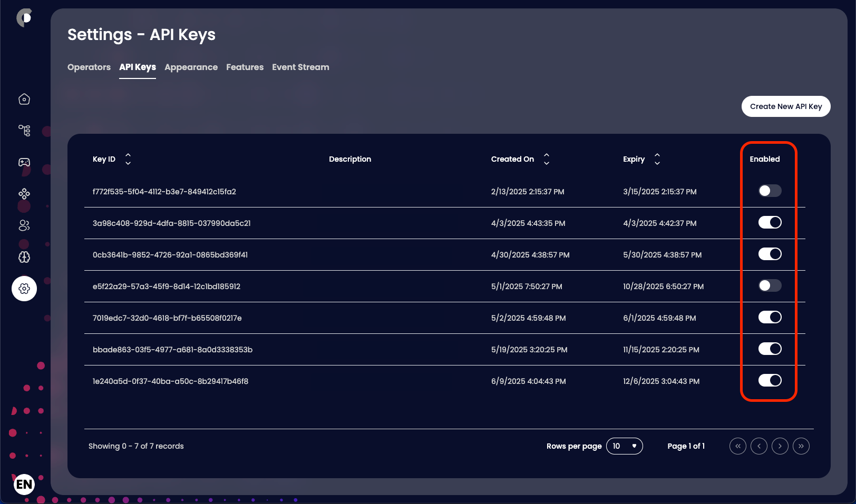Select the game controller icon in sidebar
The width and height of the screenshot is (856, 504).
point(24,162)
